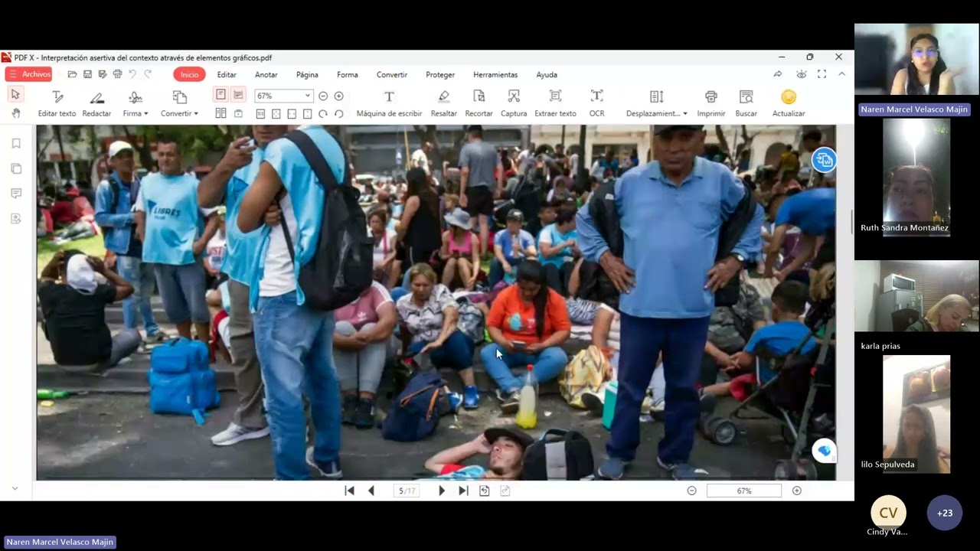
Task: Click the toolbar zoom out minus button
Action: (323, 96)
